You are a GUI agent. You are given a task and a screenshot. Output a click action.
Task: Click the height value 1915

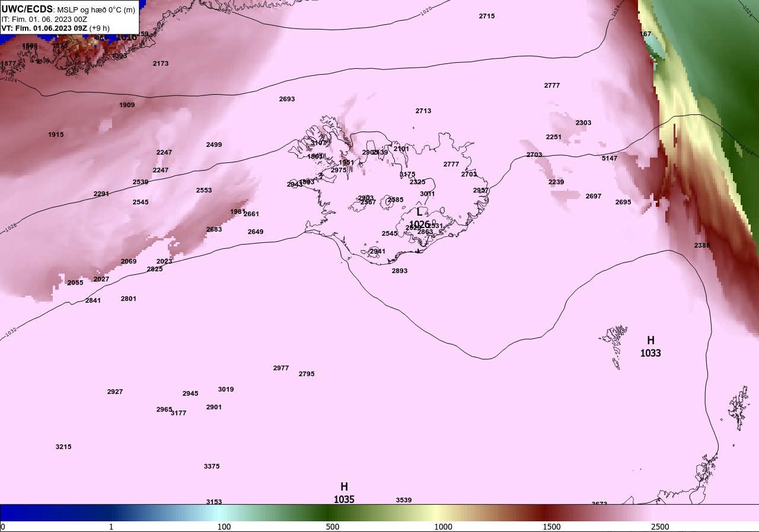coord(56,134)
